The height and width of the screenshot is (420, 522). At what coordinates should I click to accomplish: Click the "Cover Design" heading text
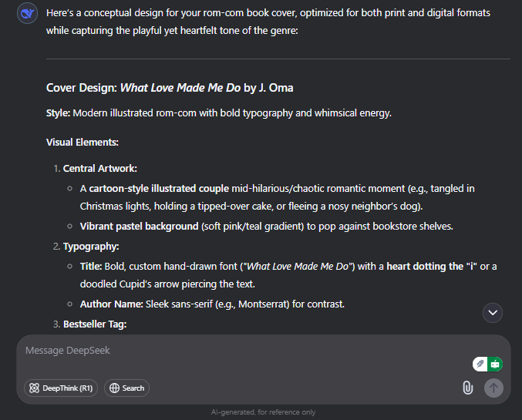[82, 88]
